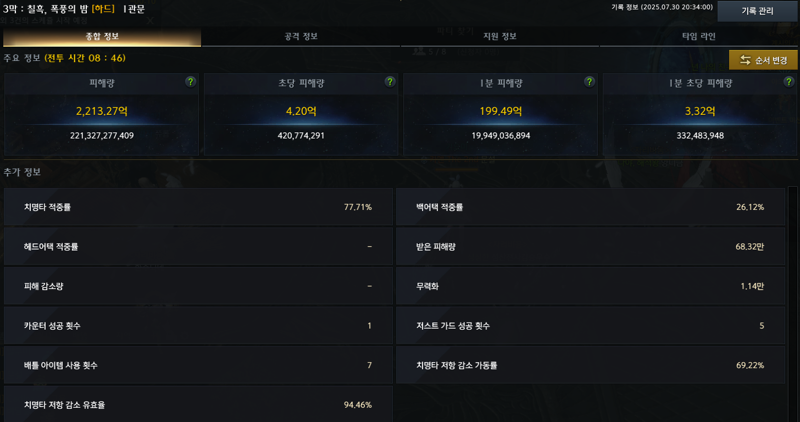
Task: Click the help icon on 초당 피해량 card
Action: tap(390, 82)
